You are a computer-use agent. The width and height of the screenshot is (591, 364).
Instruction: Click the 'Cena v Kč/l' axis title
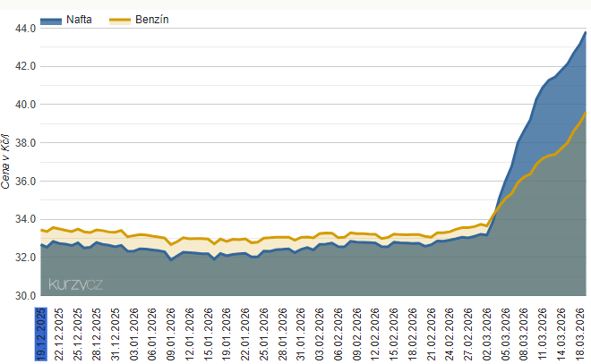(x=7, y=163)
